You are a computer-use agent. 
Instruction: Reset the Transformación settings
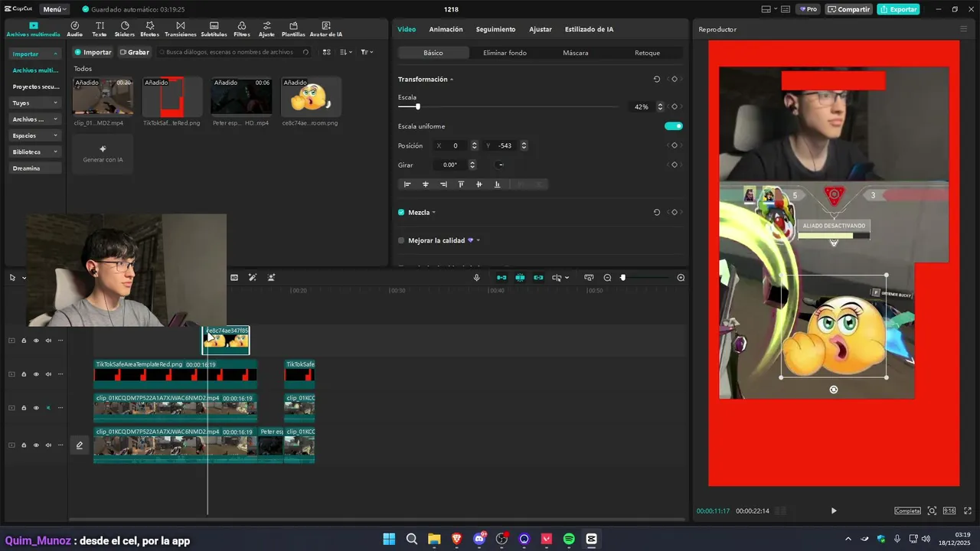pyautogui.click(x=656, y=80)
